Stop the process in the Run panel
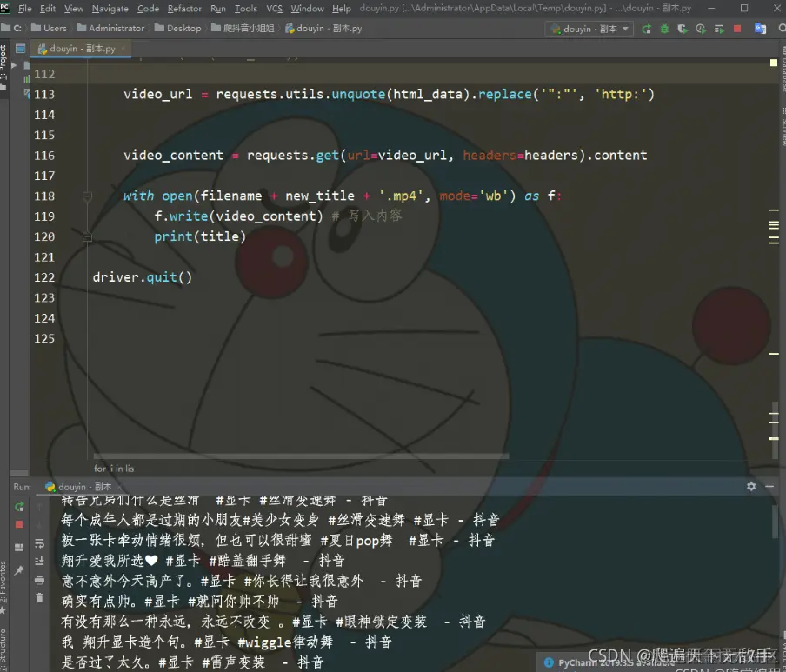Screen dimensions: 786x672 [x=19, y=524]
